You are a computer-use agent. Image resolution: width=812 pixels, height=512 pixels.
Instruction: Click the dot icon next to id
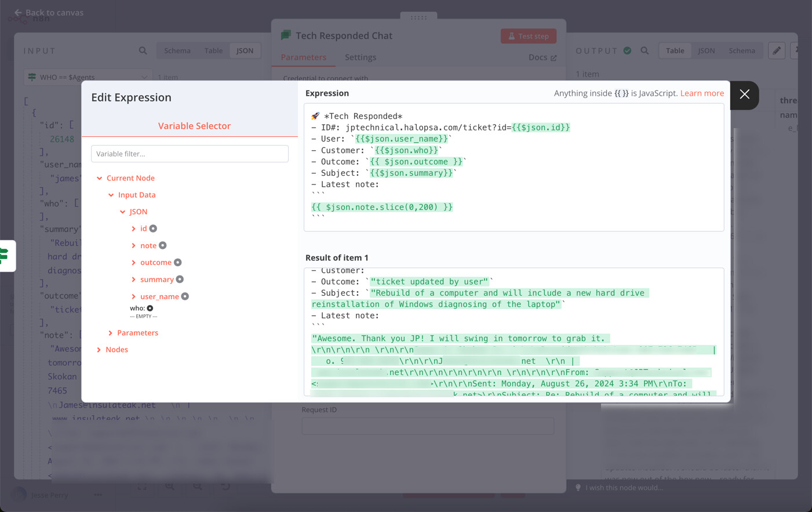coord(153,228)
